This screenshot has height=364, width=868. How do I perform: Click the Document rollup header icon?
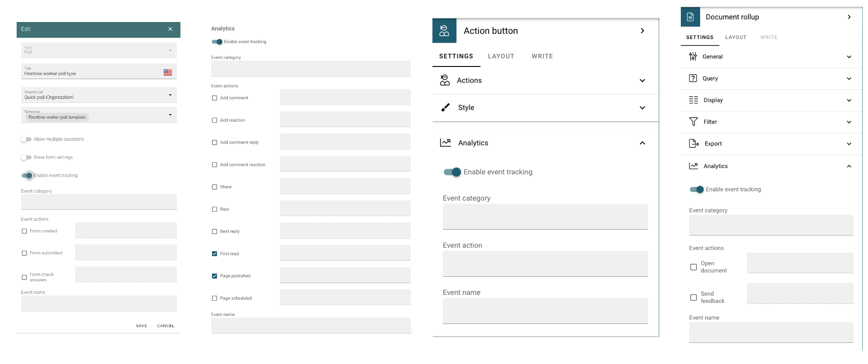[690, 17]
